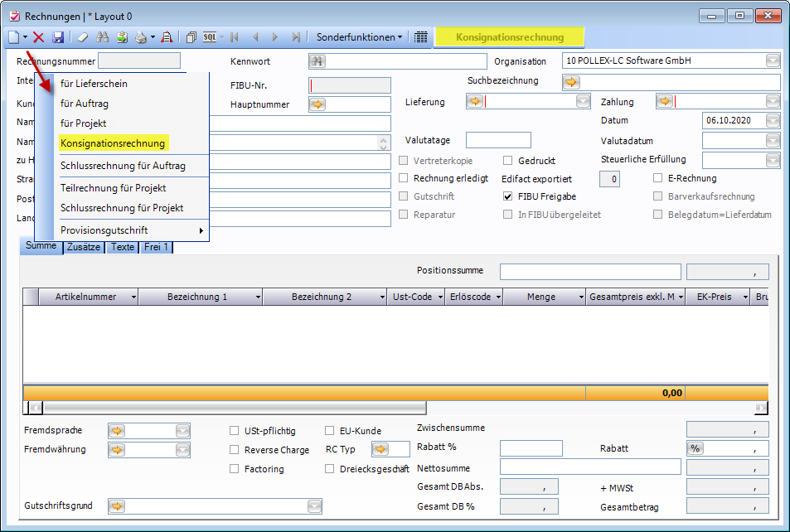Toggle the FIBU Freigabe checkbox
The height and width of the screenshot is (532, 790).
coord(509,197)
